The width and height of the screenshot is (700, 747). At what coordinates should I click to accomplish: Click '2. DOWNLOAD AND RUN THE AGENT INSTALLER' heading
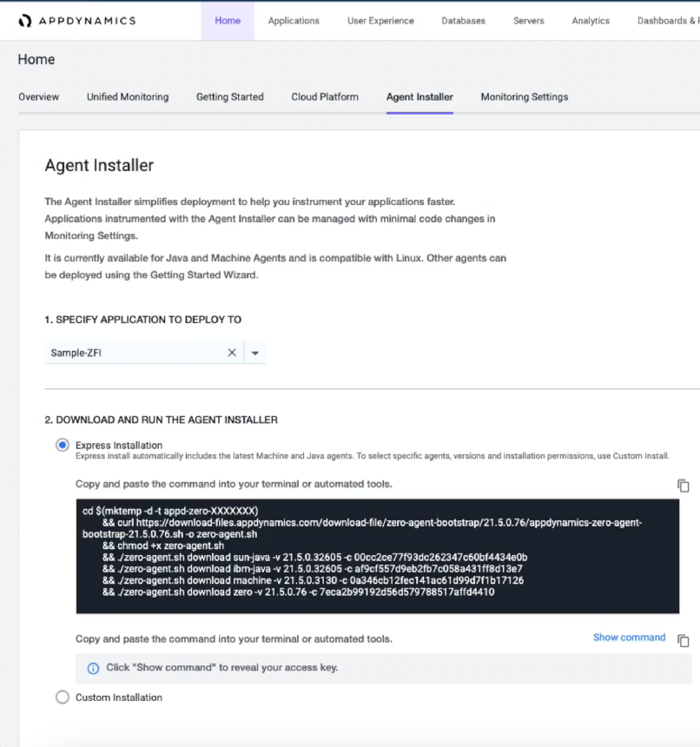tap(161, 420)
